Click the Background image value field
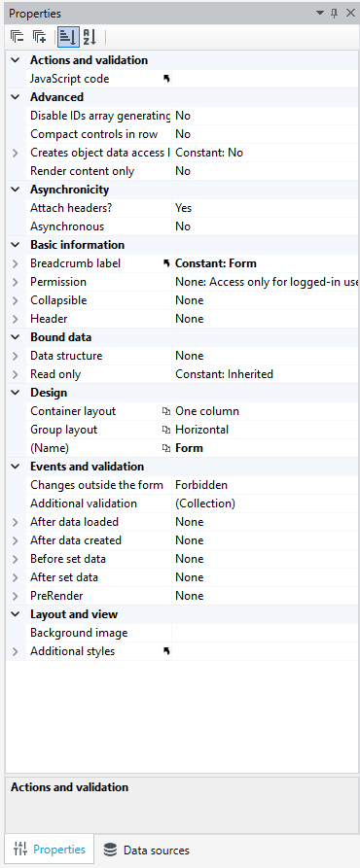 pos(266,633)
